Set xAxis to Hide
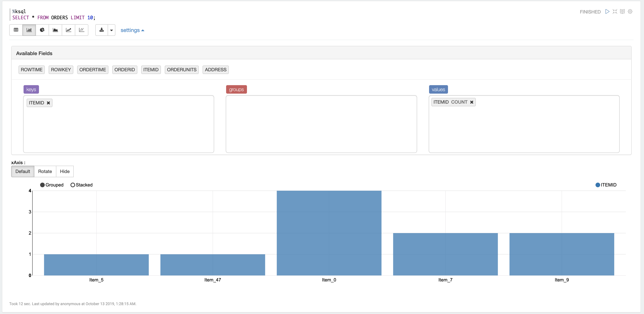Viewport: 644px width, 314px height. pyautogui.click(x=65, y=171)
